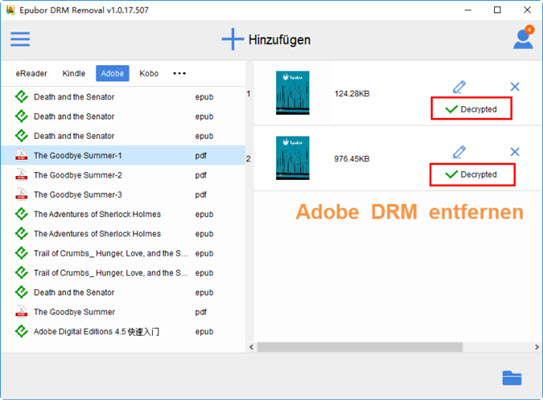
Task: Click the 976.45KB book cover thumbnail
Action: 293,158
